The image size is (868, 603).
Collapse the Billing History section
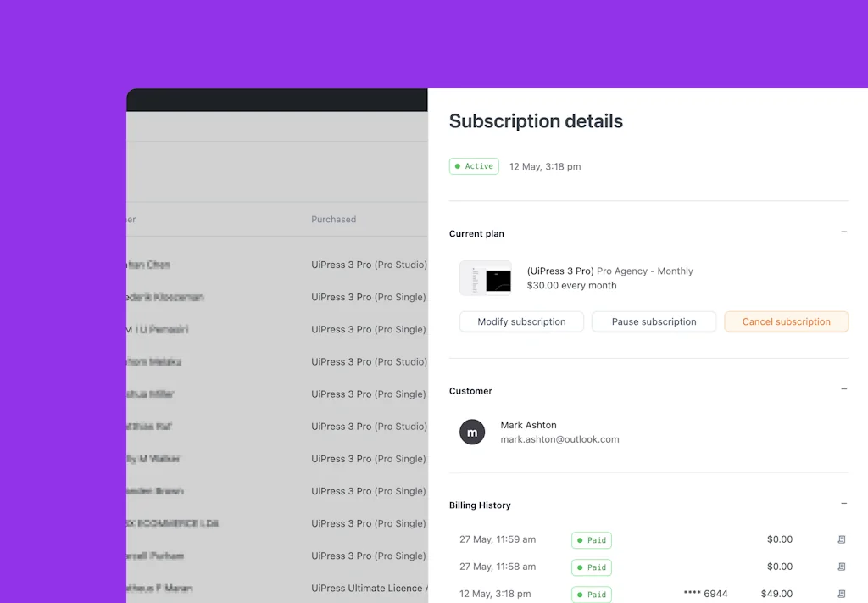[x=843, y=504]
